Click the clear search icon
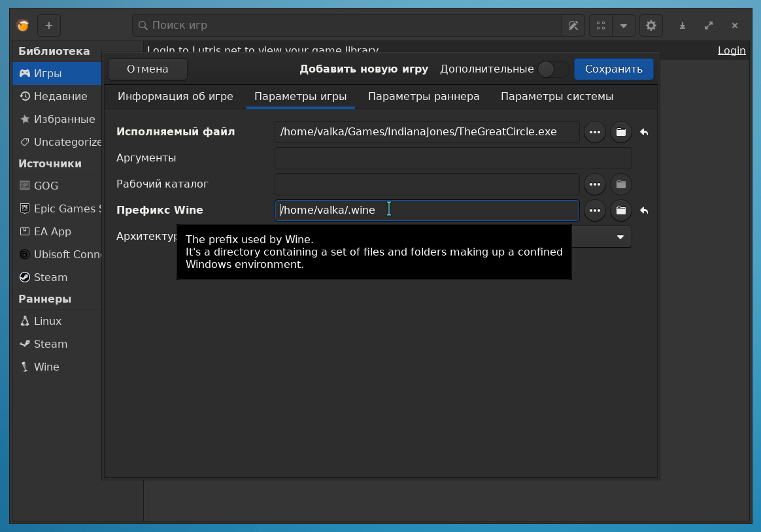Image resolution: width=761 pixels, height=532 pixels. [573, 25]
